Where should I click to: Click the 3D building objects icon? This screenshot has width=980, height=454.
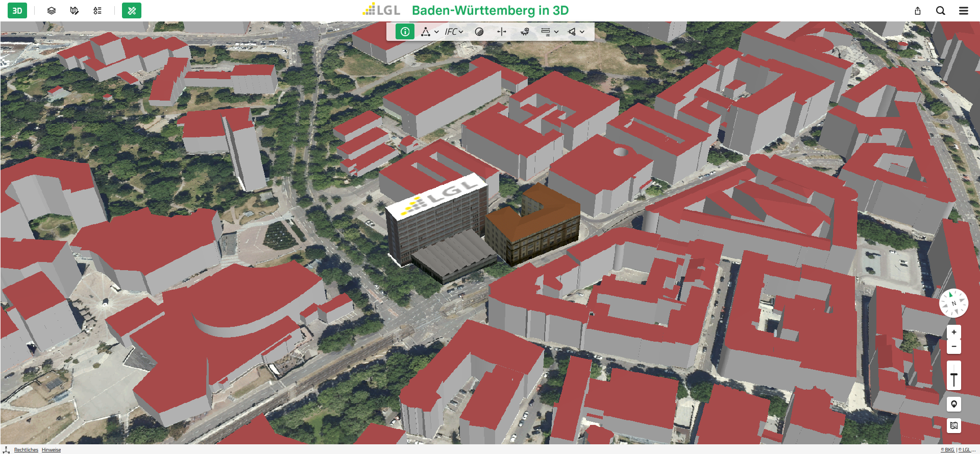point(75,11)
